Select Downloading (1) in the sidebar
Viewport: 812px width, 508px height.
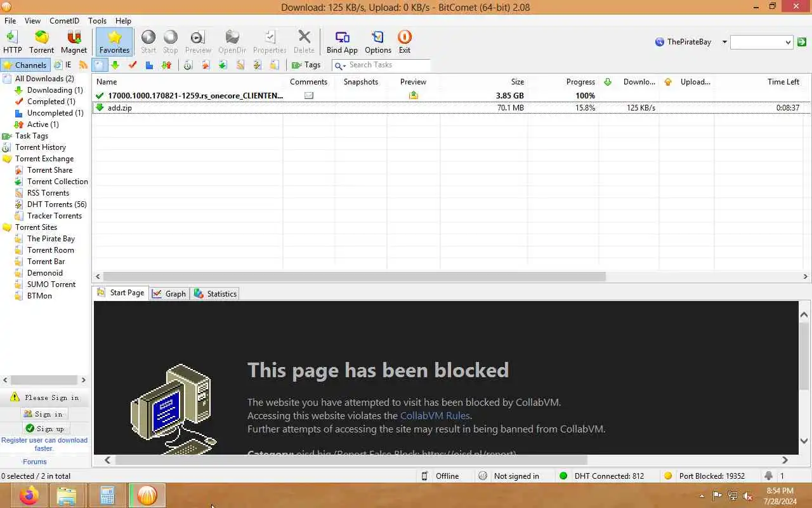(x=55, y=90)
